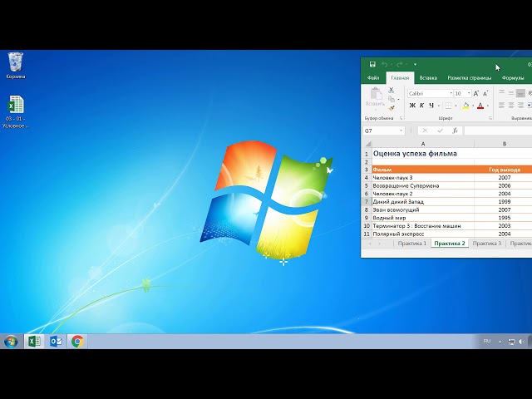532x399 pixels.
Task: Click the Enter checkmark icon in formula bar
Action: pyautogui.click(x=440, y=131)
